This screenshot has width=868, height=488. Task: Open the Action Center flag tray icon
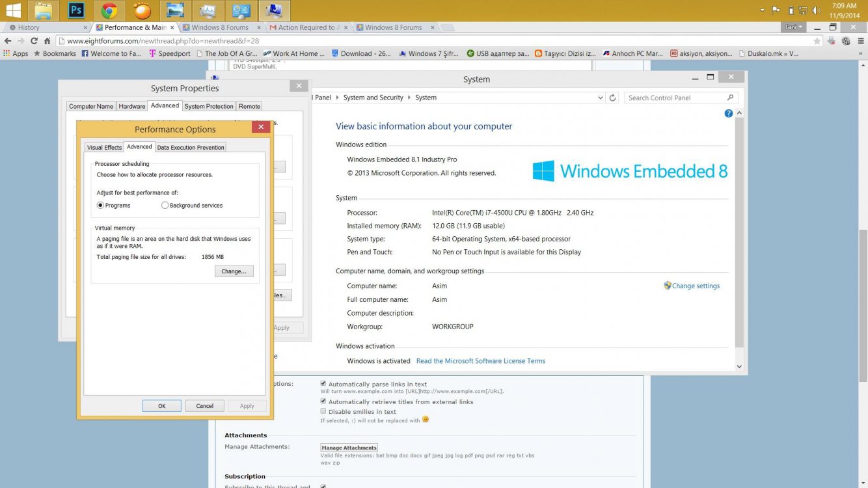(776, 10)
